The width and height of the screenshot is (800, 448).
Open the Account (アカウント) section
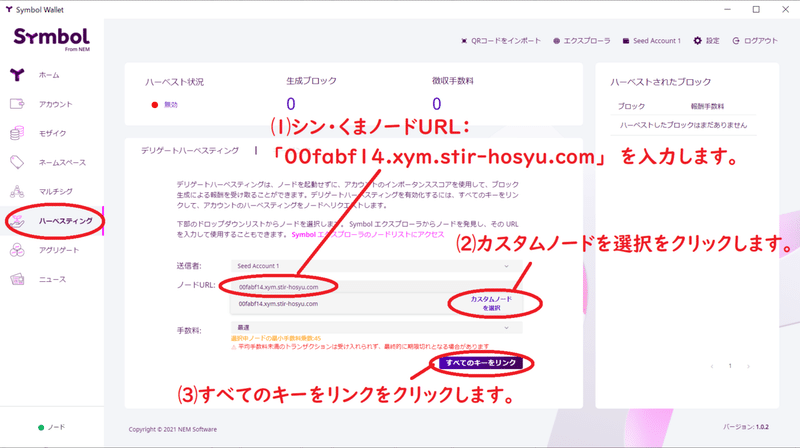pos(55,104)
